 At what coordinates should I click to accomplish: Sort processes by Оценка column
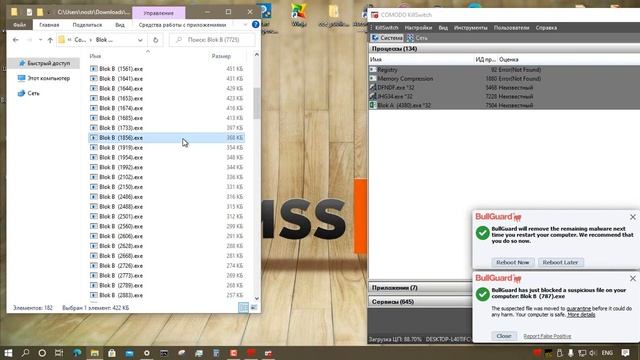coord(508,60)
